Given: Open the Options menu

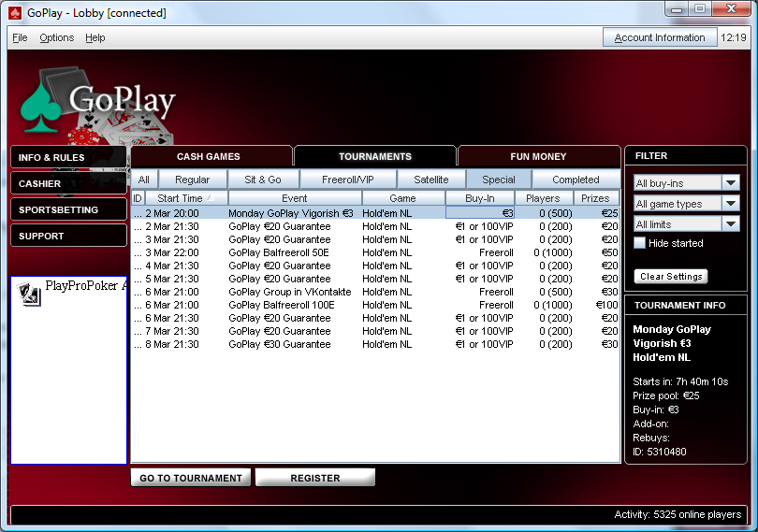Looking at the screenshot, I should (x=56, y=38).
